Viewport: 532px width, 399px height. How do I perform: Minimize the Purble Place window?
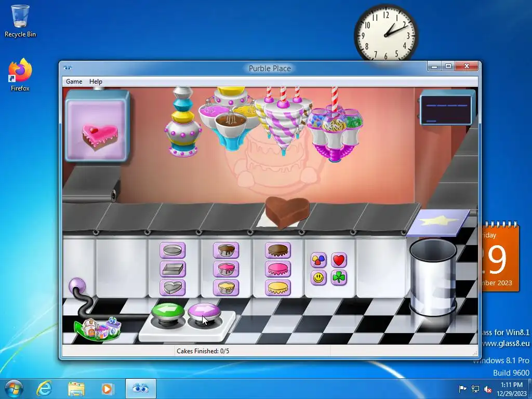[434, 66]
